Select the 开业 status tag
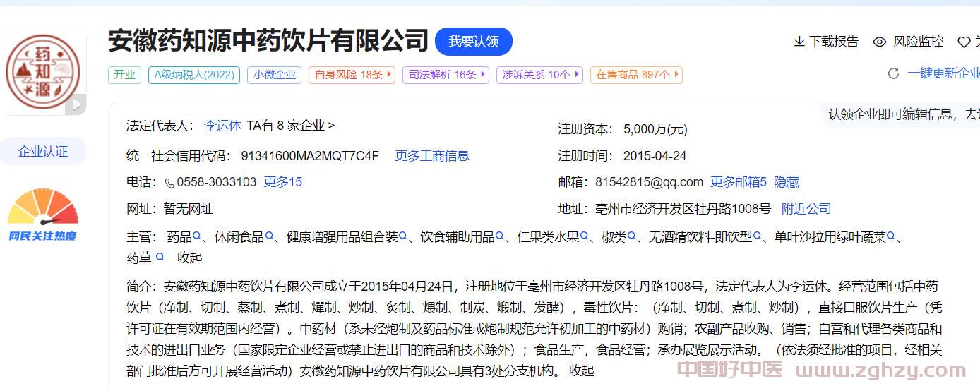Screen dimensions: 980x391 (x=124, y=74)
